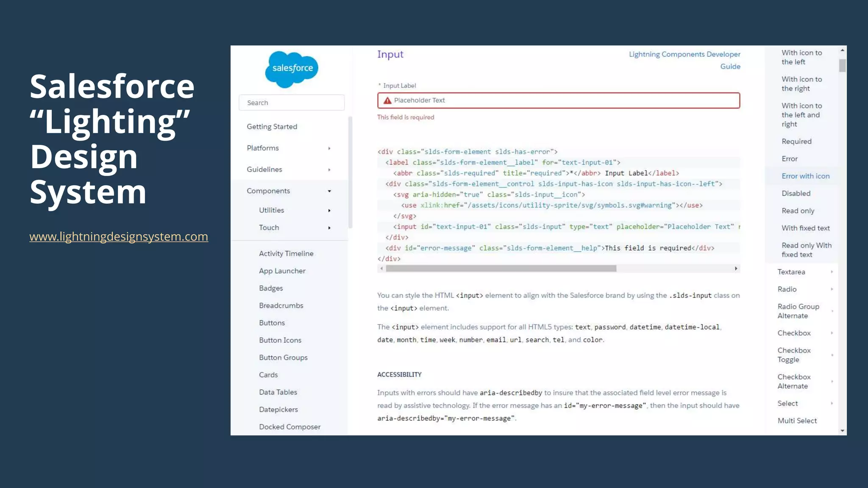
Task: Expand the Radio Group Alternate arrow
Action: click(832, 311)
